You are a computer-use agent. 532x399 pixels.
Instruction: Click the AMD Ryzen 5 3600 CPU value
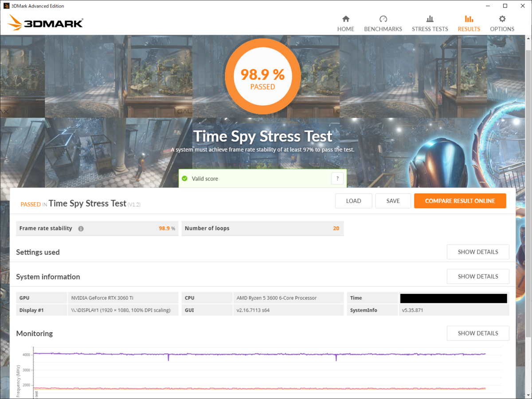(277, 298)
